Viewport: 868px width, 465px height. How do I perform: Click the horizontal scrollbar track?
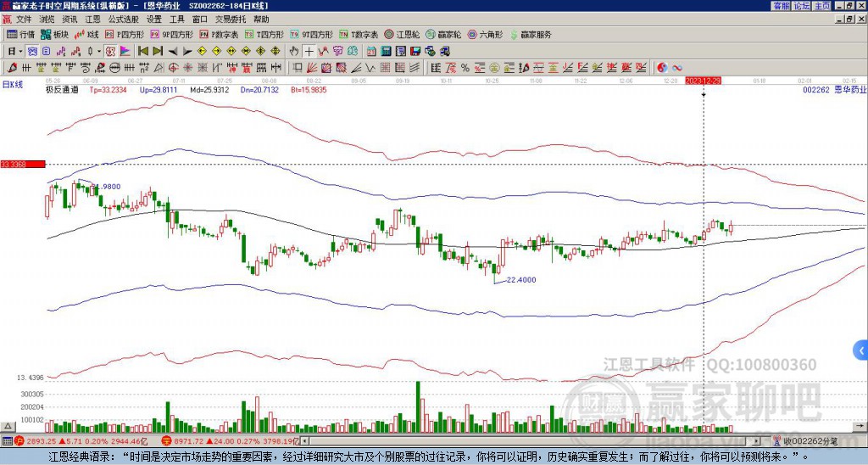(531, 441)
